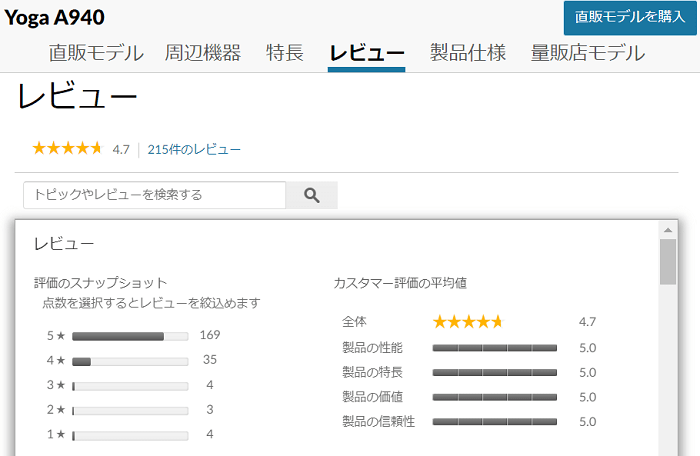Click the 1★ row label
This screenshot has height=456, width=700.
(x=56, y=434)
